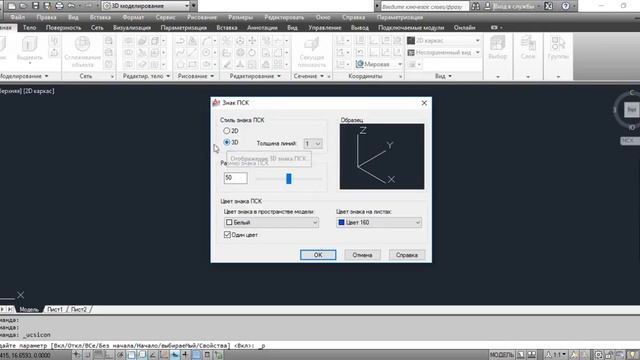Viewport: 640px width, 360px height.
Task: Expand the Моделирование panel
Action: (x=24, y=76)
